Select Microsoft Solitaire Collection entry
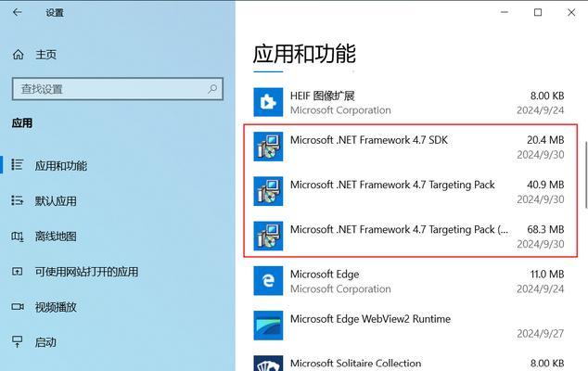The width and height of the screenshot is (588, 371). click(355, 364)
